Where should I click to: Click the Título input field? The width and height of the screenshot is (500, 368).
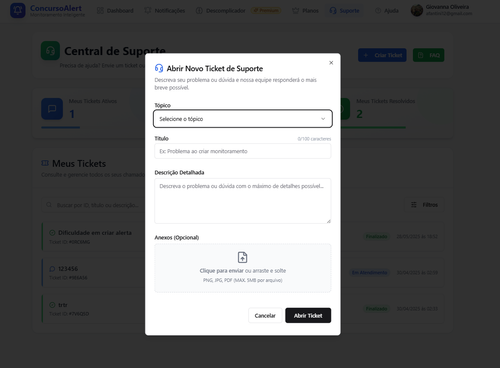243,151
